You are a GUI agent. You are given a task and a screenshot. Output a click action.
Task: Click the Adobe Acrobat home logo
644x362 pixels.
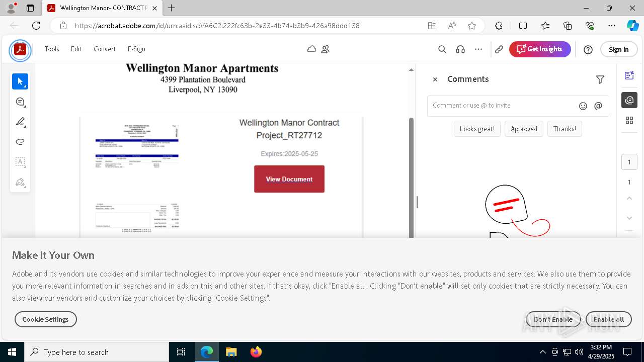20,49
